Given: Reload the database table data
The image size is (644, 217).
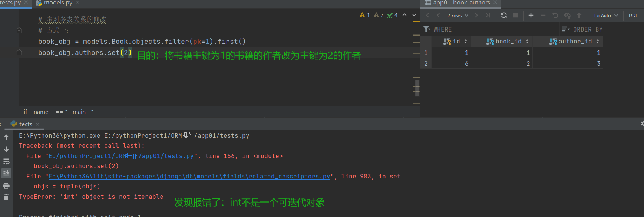Looking at the screenshot, I should (503, 15).
